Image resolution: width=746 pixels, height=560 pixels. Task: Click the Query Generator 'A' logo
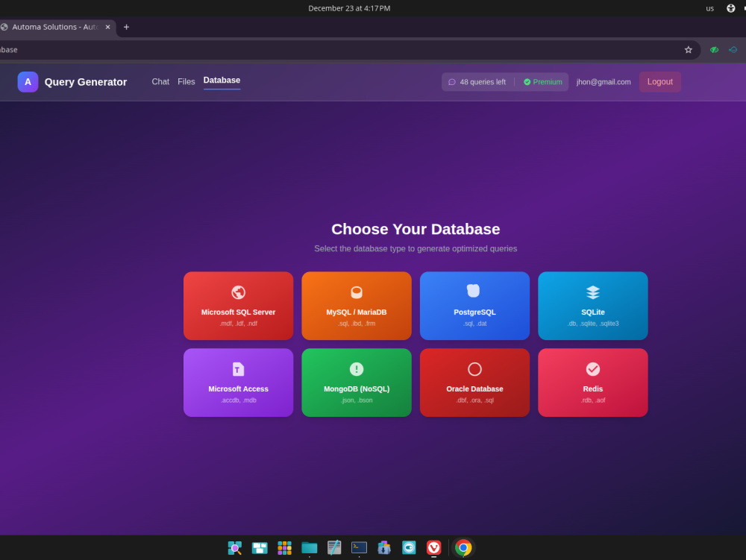[28, 82]
